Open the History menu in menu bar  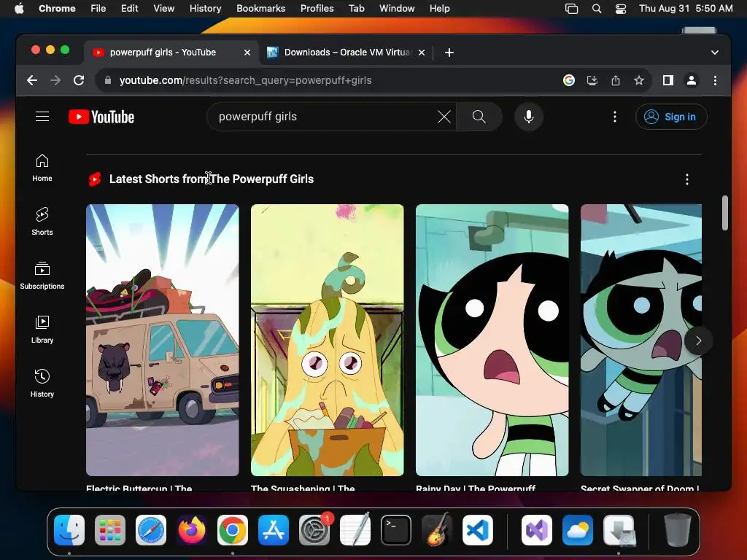click(205, 8)
